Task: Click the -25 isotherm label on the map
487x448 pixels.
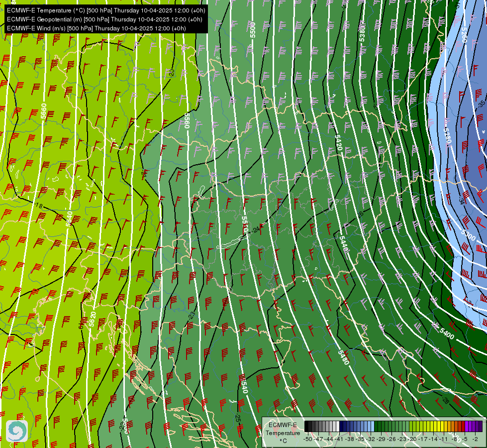Action: (238, 419)
